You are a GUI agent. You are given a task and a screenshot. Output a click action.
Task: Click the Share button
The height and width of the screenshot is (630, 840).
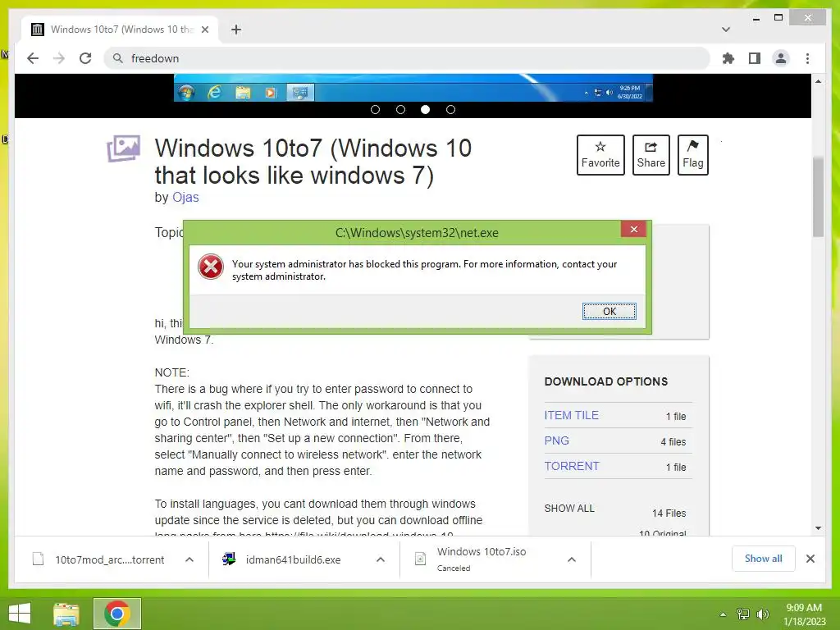pyautogui.click(x=651, y=155)
